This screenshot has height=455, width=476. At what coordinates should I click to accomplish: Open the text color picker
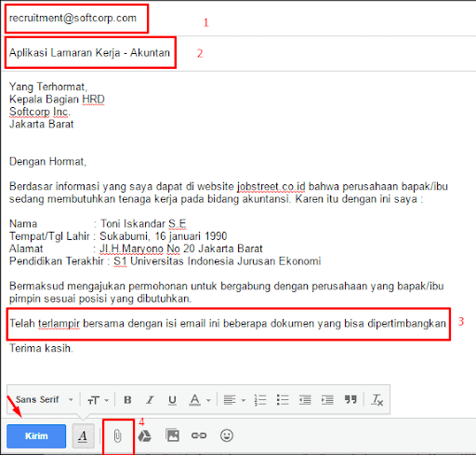click(x=200, y=400)
